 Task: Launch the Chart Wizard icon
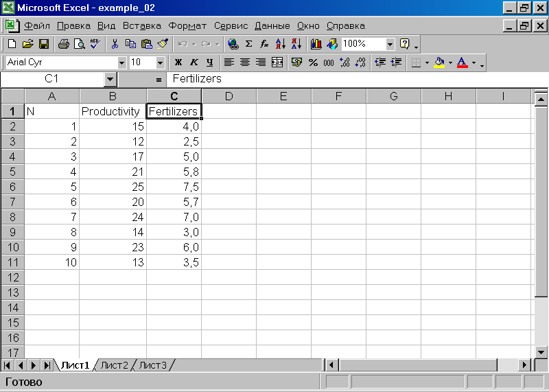pos(316,44)
